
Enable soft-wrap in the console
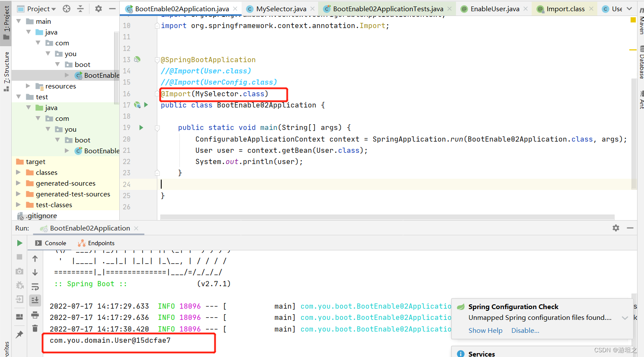[35, 286]
